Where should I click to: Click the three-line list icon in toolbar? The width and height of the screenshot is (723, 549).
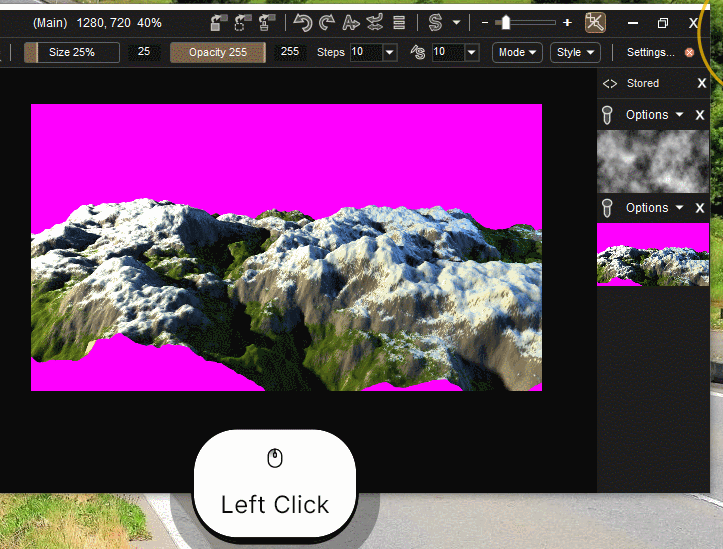[399, 22]
